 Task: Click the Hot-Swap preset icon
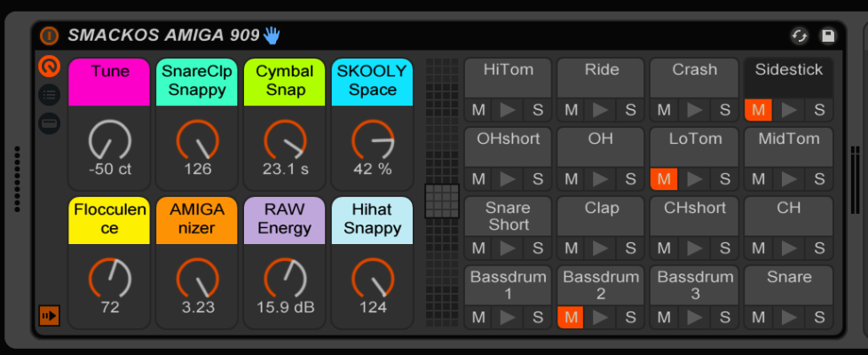800,35
